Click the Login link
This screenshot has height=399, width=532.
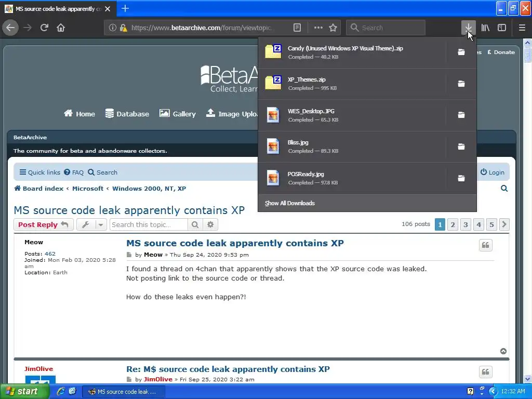(493, 172)
